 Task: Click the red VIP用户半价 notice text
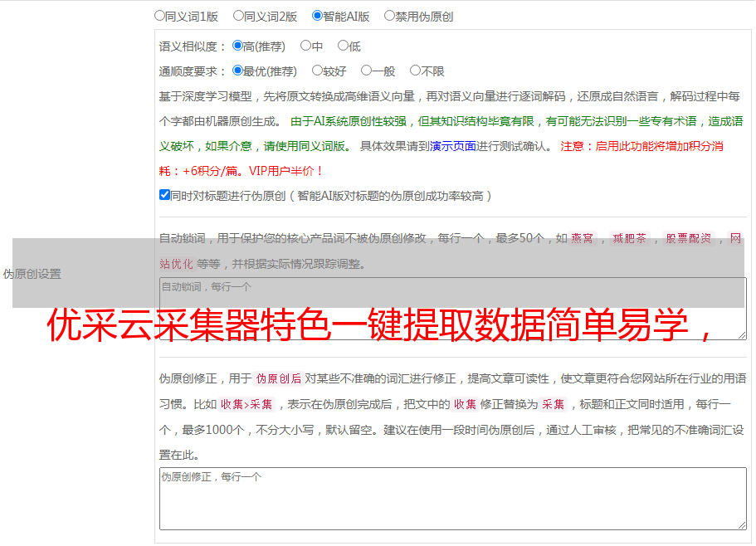[x=285, y=171]
